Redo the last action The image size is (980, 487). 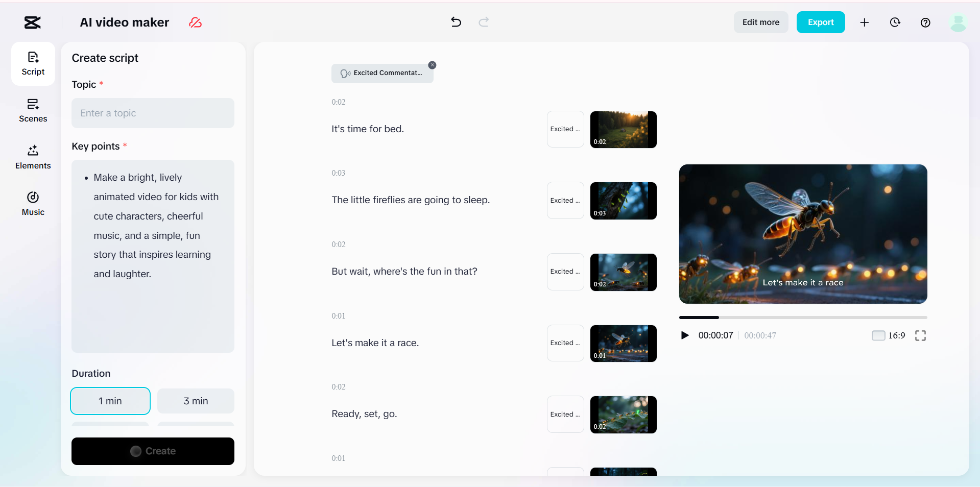[x=484, y=22]
